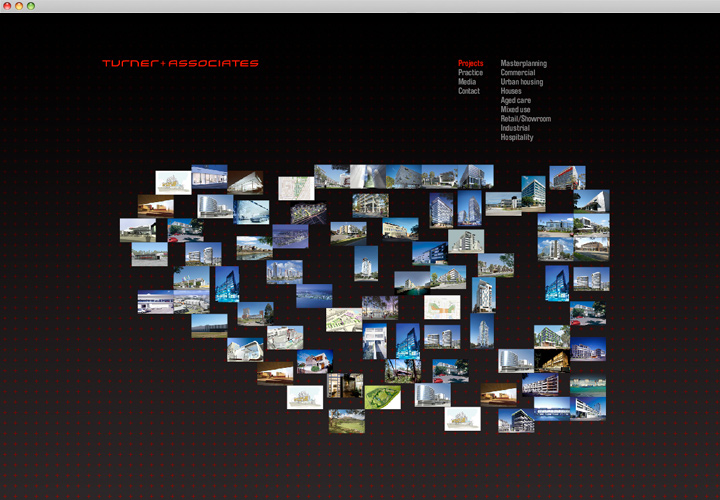Open the Practice menu item

click(x=470, y=73)
